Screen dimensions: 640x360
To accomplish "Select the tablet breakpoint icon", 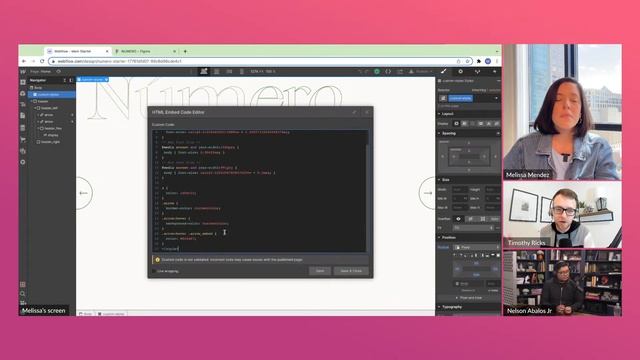I will tap(217, 71).
